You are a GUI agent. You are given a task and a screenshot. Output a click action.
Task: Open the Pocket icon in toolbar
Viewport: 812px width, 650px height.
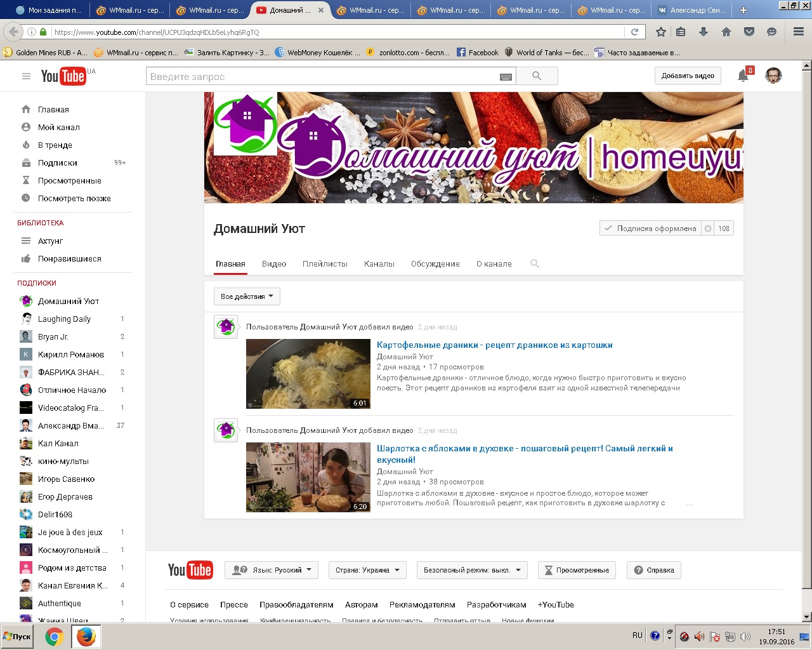click(749, 32)
